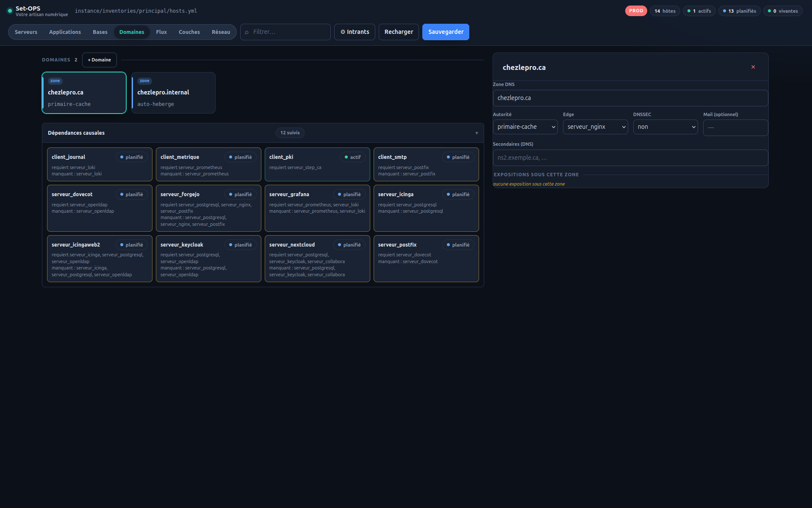
Task: Click the Mail (optionnel) field
Action: (x=735, y=128)
